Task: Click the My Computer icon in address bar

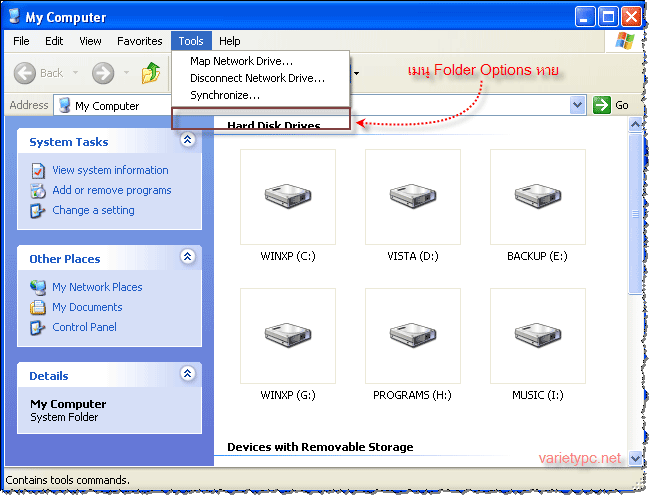Action: click(x=64, y=106)
